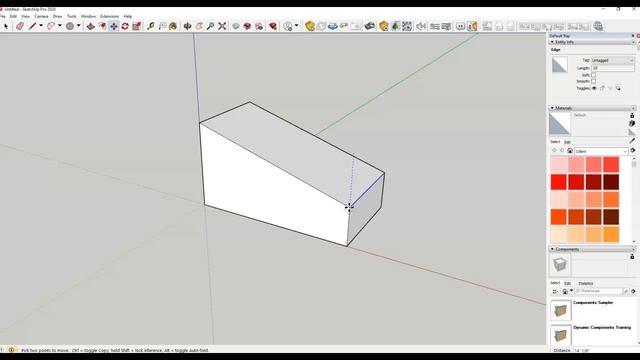Screen dimensions: 640x360
Task: Select the eyedropper Sample Paint icon
Action: [x=632, y=140]
